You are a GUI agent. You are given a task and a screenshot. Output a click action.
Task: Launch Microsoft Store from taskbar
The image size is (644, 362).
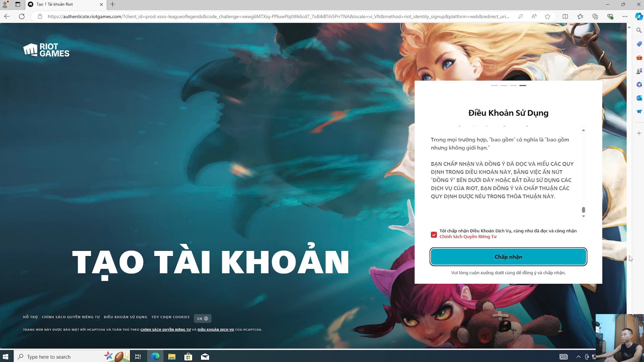coord(188,357)
